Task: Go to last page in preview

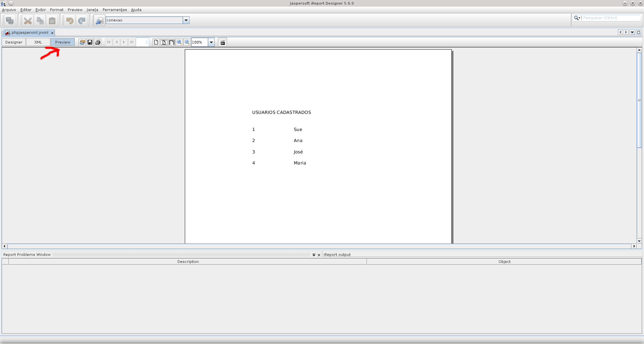Action: 132,42
